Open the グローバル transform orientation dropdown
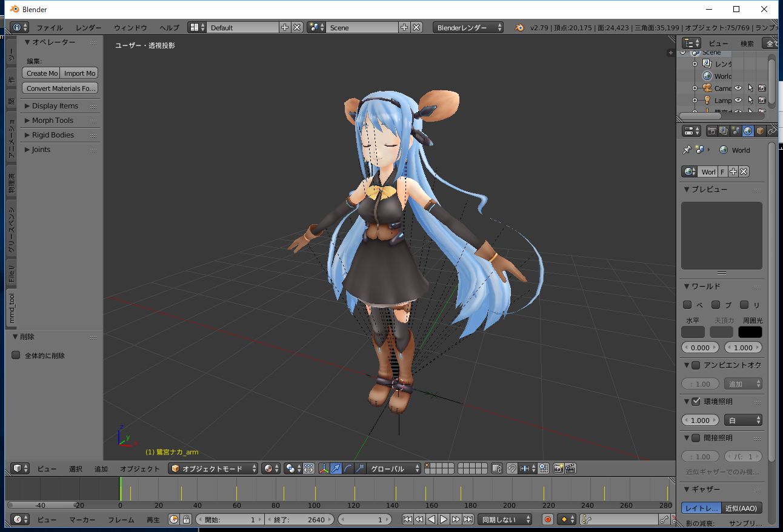783x532 pixels. tap(394, 468)
